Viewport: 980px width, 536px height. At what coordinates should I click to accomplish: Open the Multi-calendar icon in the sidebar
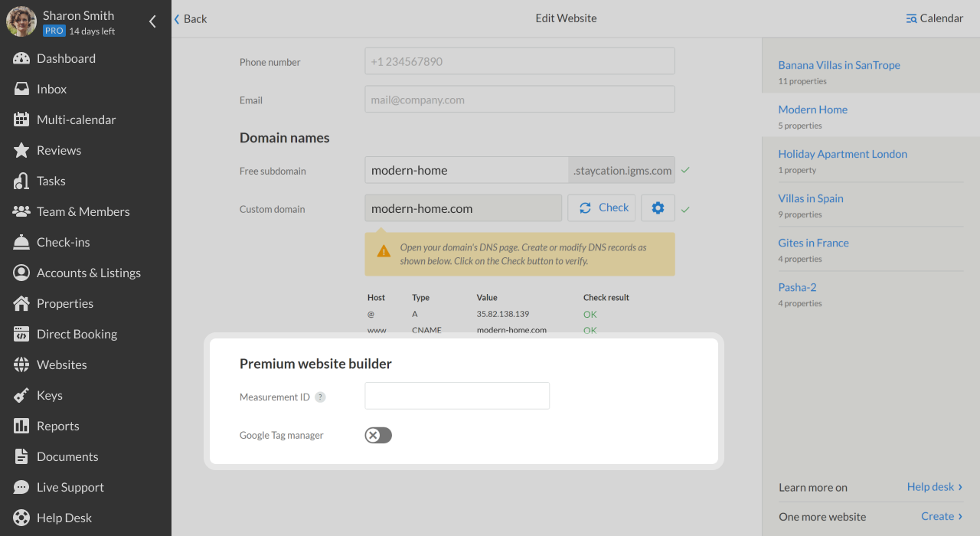click(21, 119)
